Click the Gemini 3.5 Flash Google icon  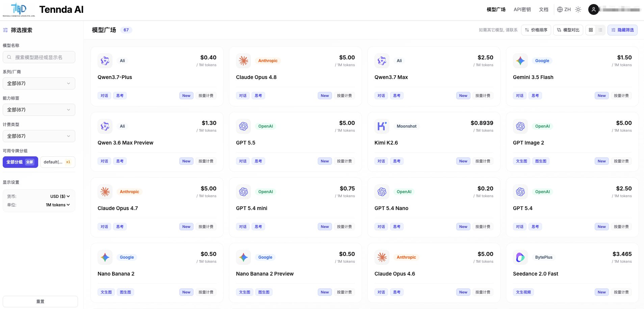520,61
